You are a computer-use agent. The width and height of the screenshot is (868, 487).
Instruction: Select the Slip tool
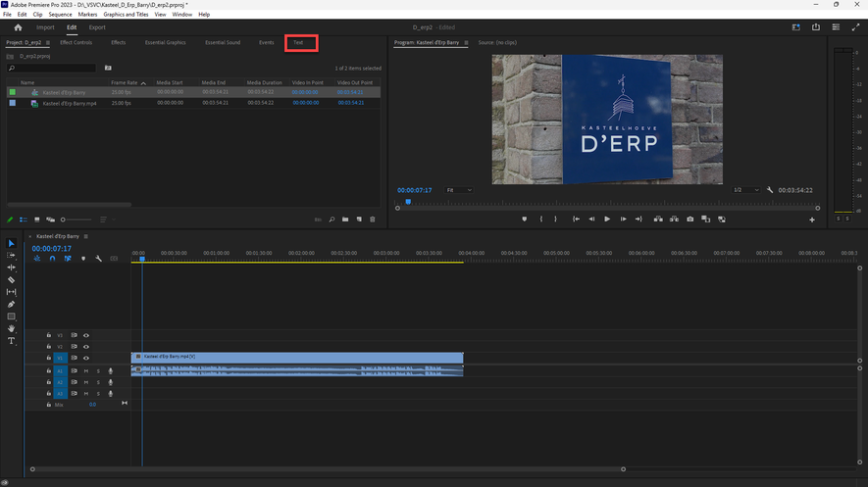[x=11, y=292]
